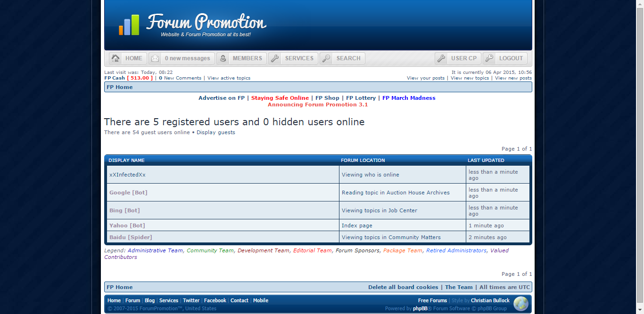Click Google [Bot] username
The image size is (644, 314).
[128, 193]
